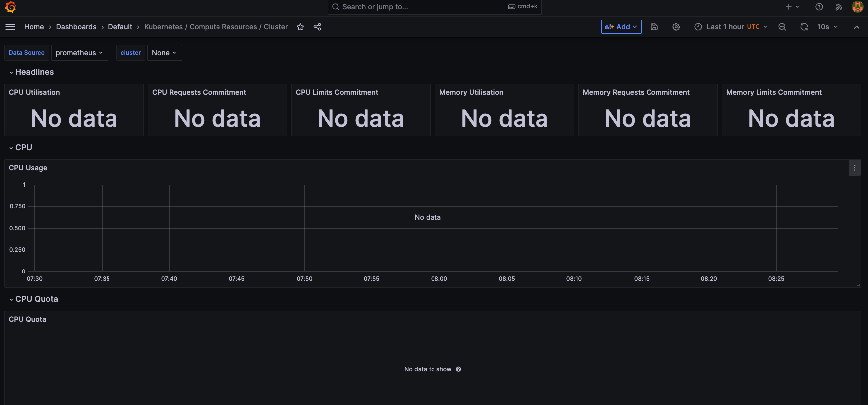Open the Default folder breadcrumb
Viewport: 868px width, 405px height.
pos(120,27)
